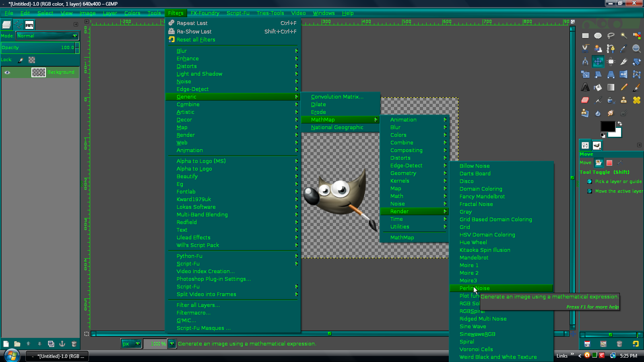
Task: Set Move mode to path
Action: 620,163
